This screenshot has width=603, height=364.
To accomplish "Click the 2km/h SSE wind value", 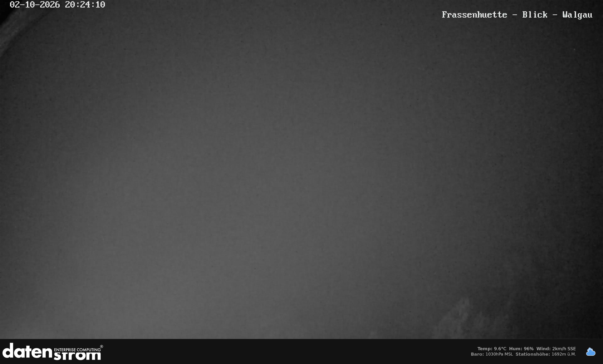I will [x=564, y=349].
